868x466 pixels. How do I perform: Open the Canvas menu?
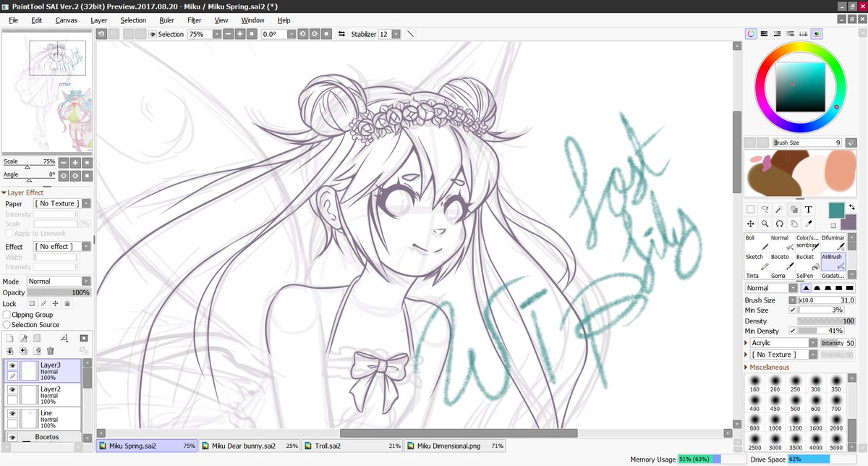coord(66,20)
